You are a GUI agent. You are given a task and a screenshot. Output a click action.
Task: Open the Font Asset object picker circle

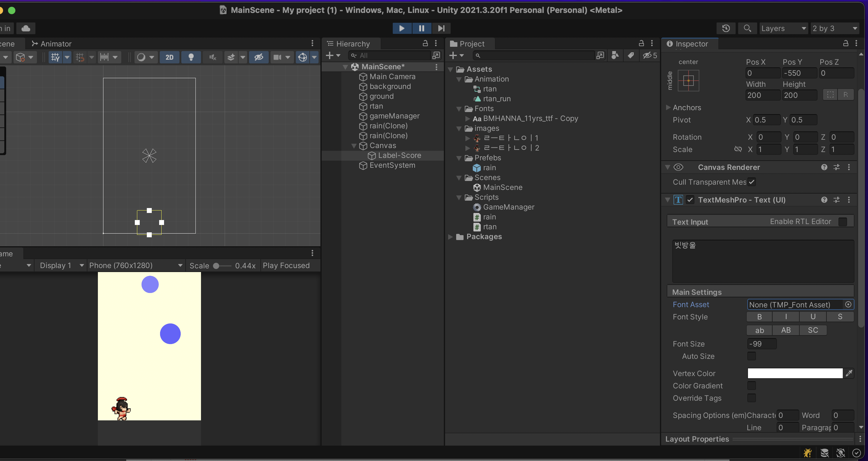(848, 304)
